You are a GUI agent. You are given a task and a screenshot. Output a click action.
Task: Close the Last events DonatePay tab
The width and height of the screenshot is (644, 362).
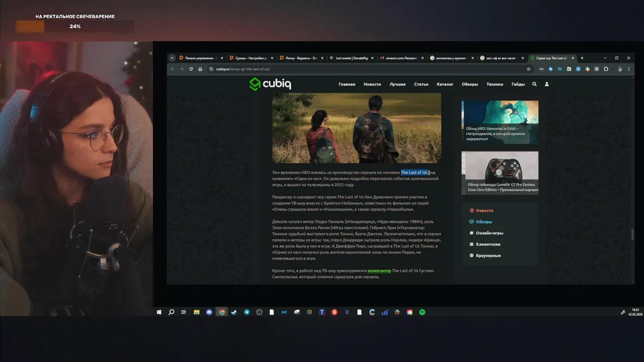372,58
